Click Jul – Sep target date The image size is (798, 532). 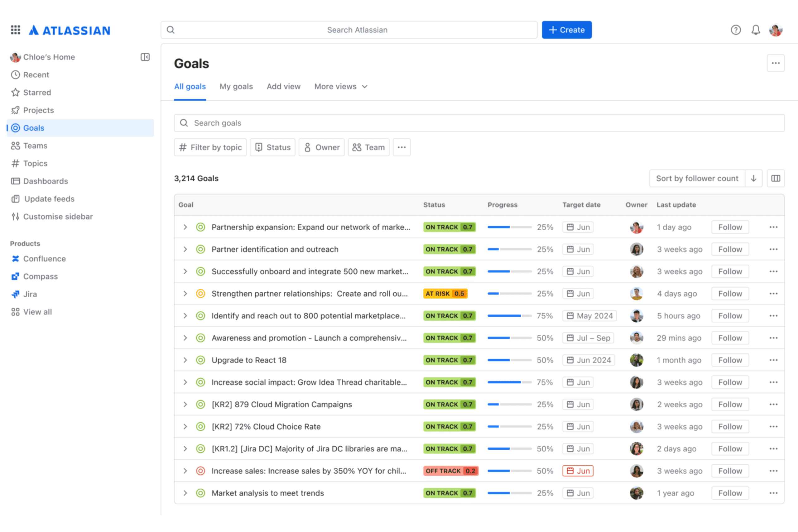tap(588, 338)
